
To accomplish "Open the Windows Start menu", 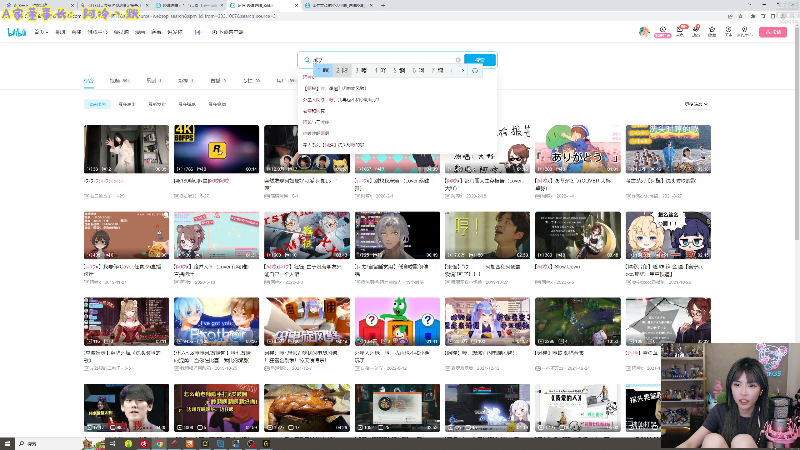I will pos(7,444).
